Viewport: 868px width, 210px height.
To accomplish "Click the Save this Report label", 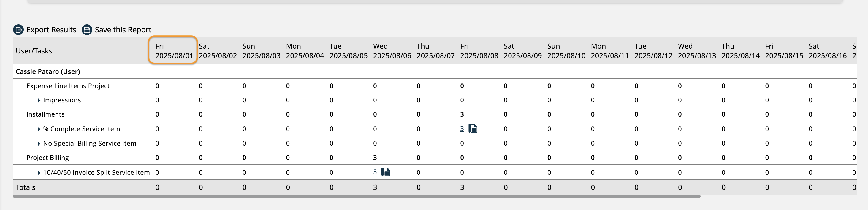I will (x=123, y=30).
